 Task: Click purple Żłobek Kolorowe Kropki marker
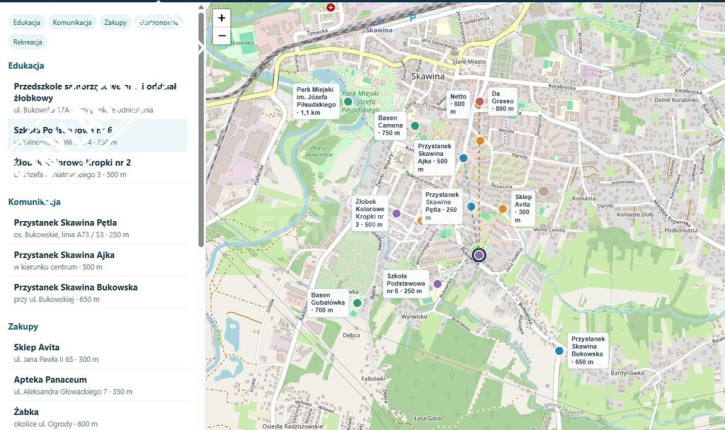click(396, 214)
